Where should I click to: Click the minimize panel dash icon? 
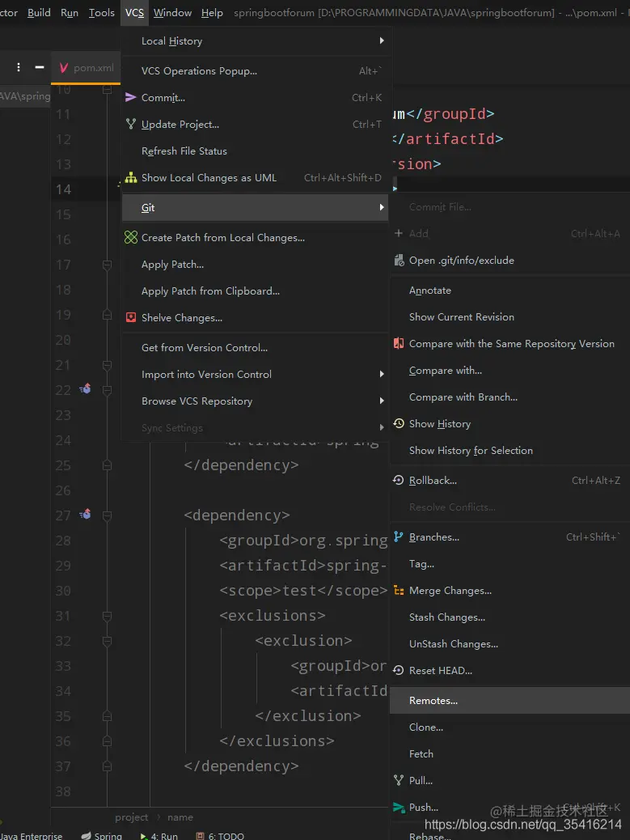[39, 67]
